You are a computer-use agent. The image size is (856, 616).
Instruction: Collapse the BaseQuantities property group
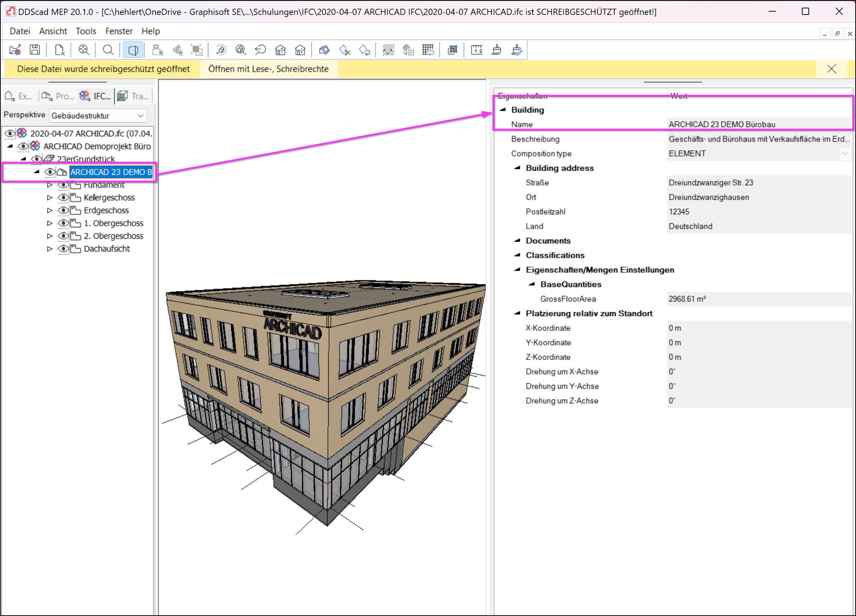[531, 284]
